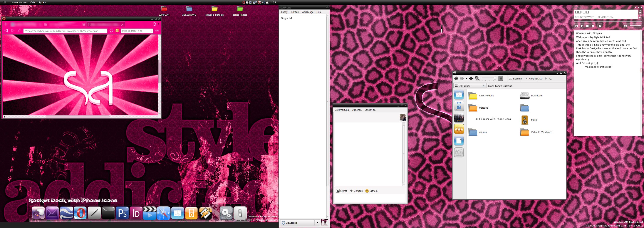Launch InDesign from the dock
The height and width of the screenshot is (228, 644).
click(136, 213)
